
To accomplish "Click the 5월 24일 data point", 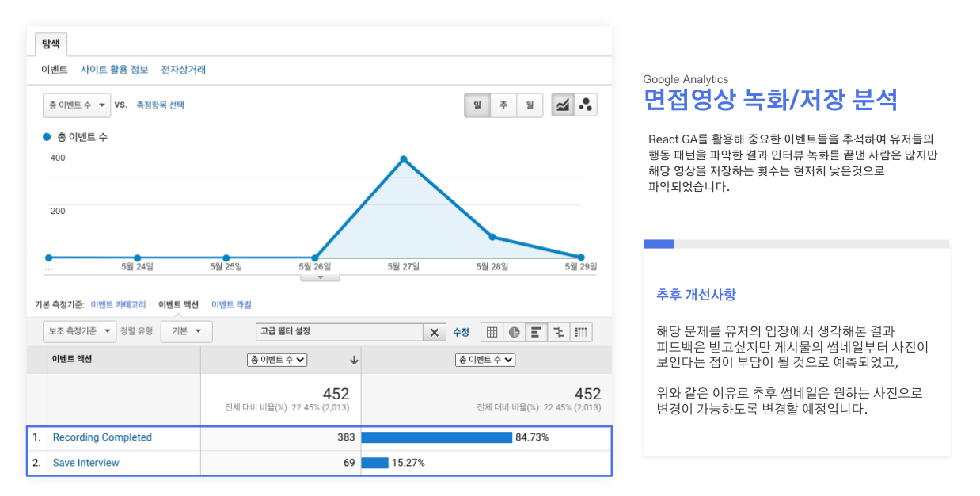I will click(138, 258).
